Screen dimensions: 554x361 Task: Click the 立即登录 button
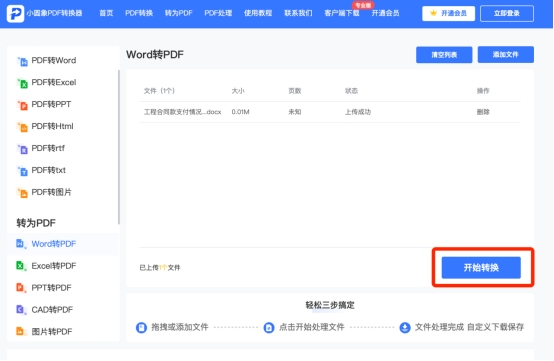point(507,13)
